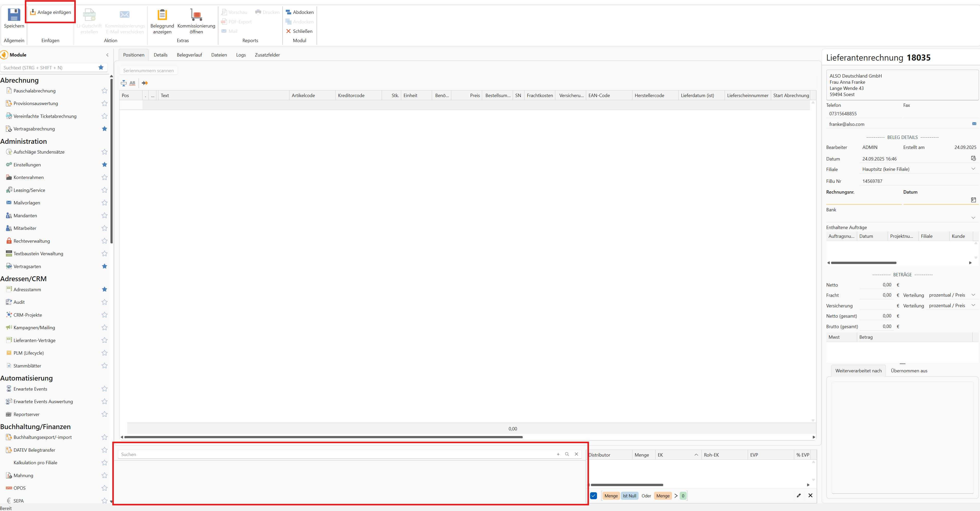Screen dimensions: 980x511
Task: Expand the Filiale dropdown
Action: [973, 169]
